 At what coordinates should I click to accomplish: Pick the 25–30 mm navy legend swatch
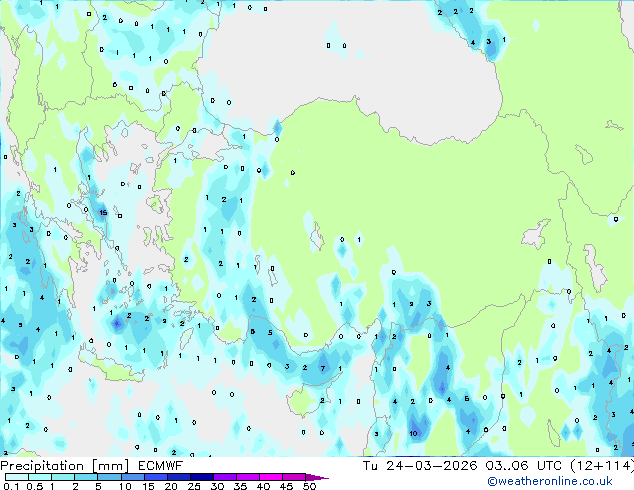(x=202, y=477)
